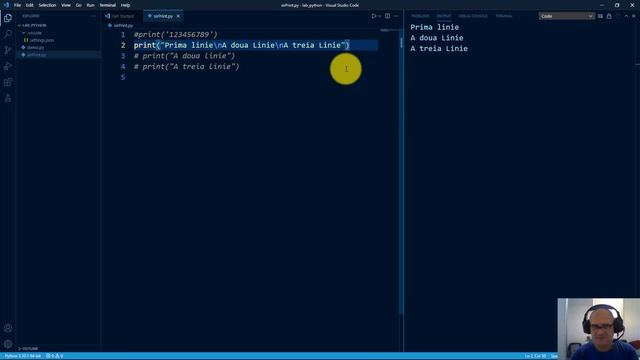This screenshot has width=640, height=360.
Task: Click the Ln/Col cursor position indicator
Action: 535,356
